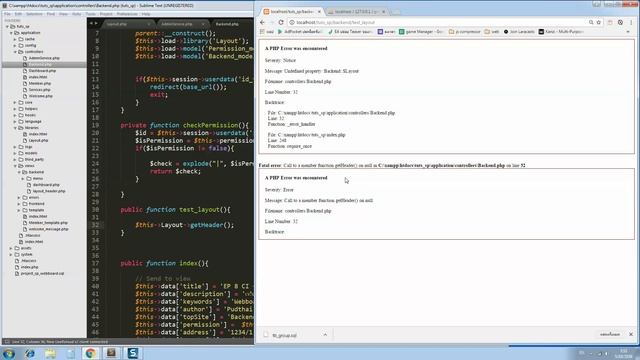Switch to the first localhost backend Chrome tab
The height and width of the screenshot is (360, 640).
point(291,12)
